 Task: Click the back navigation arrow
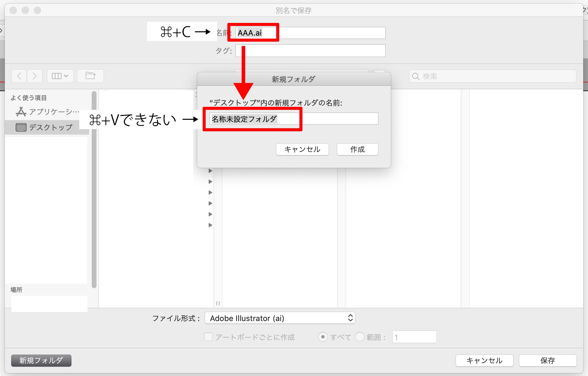click(x=19, y=76)
